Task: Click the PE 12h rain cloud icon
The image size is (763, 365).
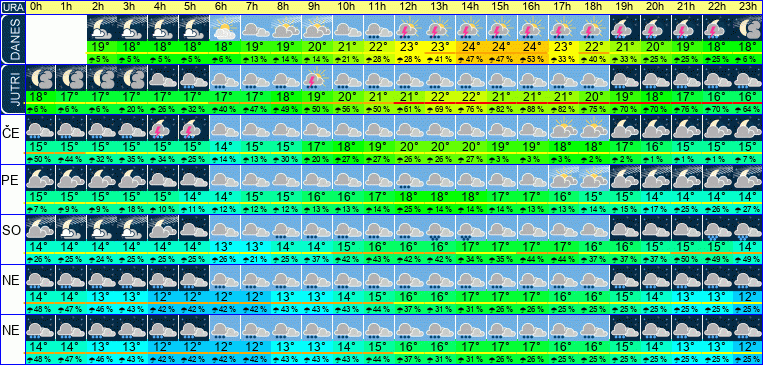Action: click(410, 178)
